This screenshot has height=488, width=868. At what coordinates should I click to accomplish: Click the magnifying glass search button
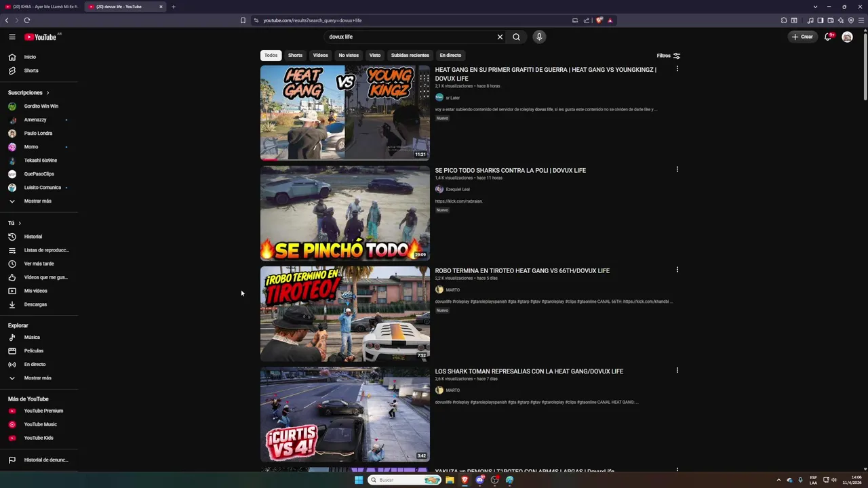[x=516, y=37]
